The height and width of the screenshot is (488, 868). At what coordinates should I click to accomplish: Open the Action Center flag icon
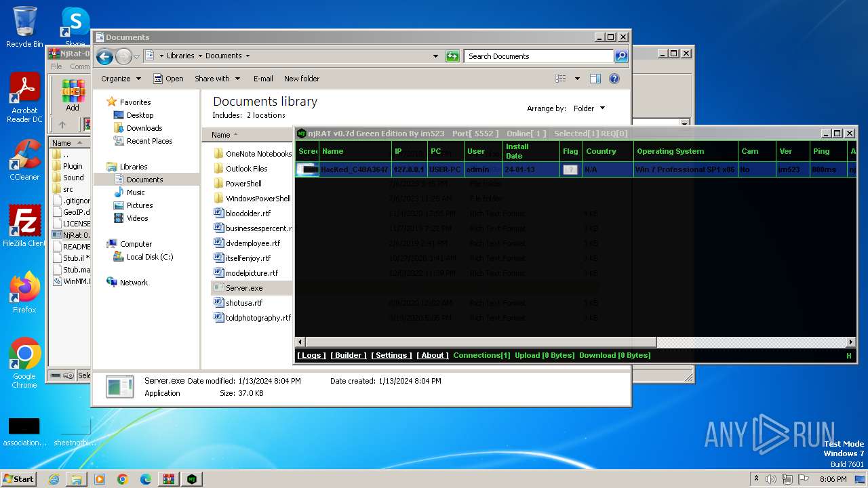pyautogui.click(x=803, y=479)
